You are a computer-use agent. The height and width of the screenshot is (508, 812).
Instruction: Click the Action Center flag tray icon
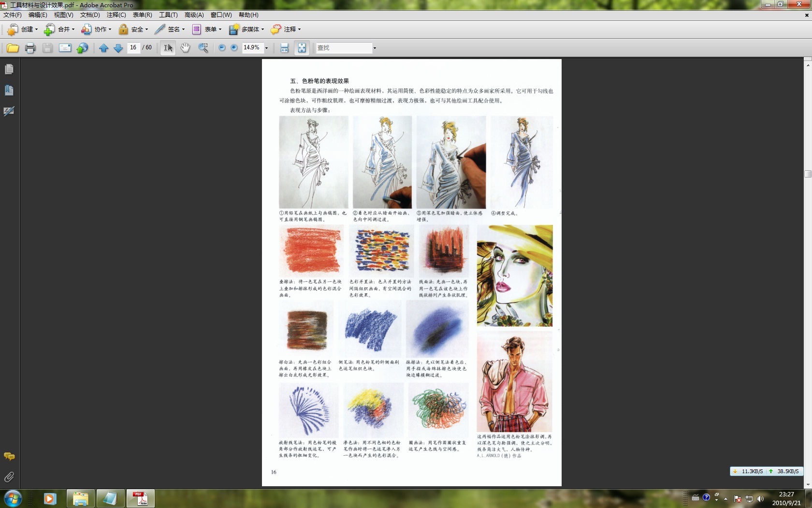pos(738,498)
